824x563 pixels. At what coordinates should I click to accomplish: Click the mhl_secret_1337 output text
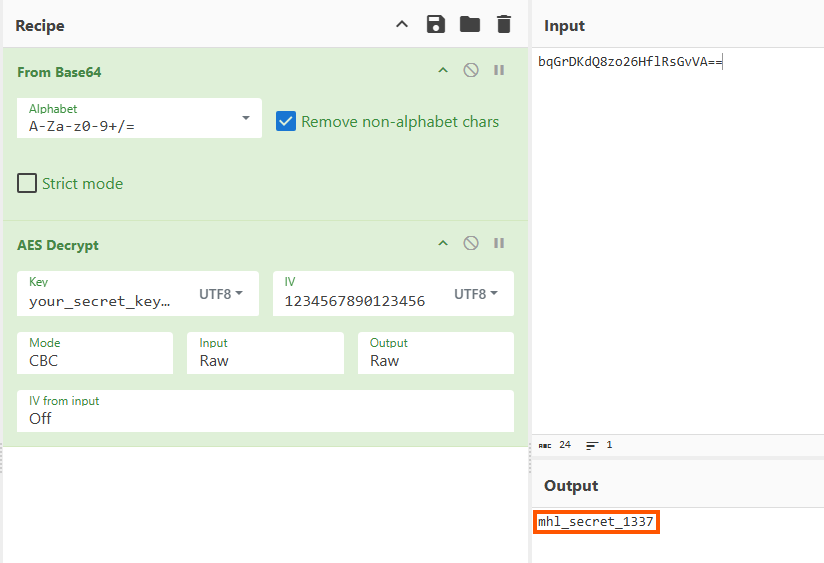coord(596,521)
